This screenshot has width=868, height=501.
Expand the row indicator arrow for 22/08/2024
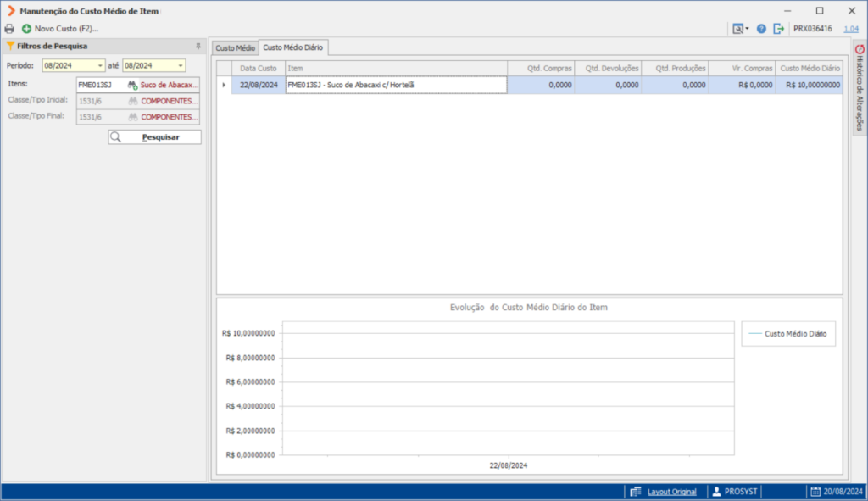[224, 86]
